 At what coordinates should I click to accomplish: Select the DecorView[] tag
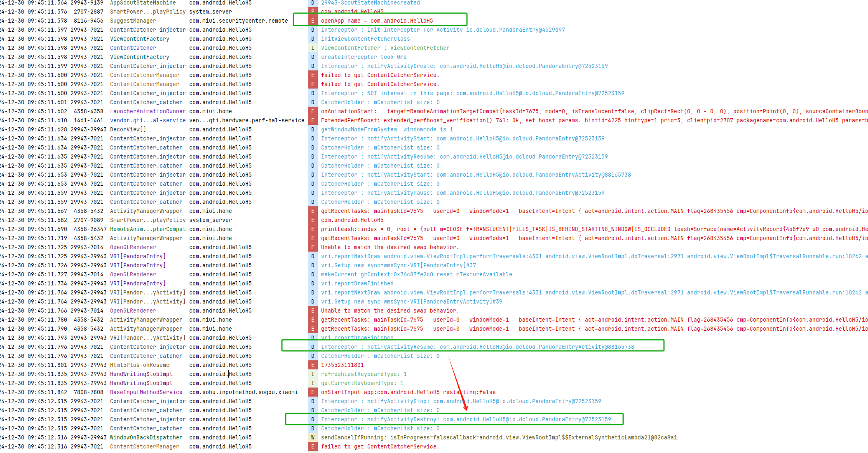tap(128, 129)
